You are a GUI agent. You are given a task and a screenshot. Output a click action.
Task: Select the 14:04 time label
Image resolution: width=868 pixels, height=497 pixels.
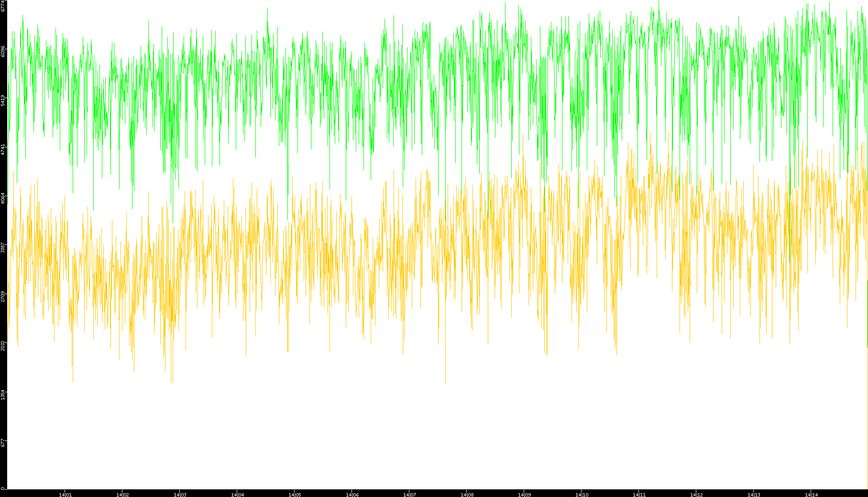237,495
